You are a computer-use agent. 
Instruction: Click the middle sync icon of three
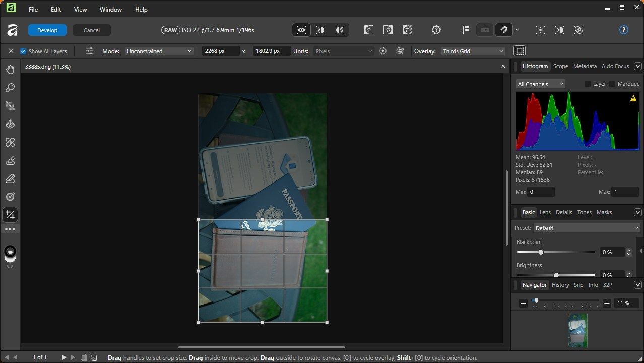(x=388, y=30)
